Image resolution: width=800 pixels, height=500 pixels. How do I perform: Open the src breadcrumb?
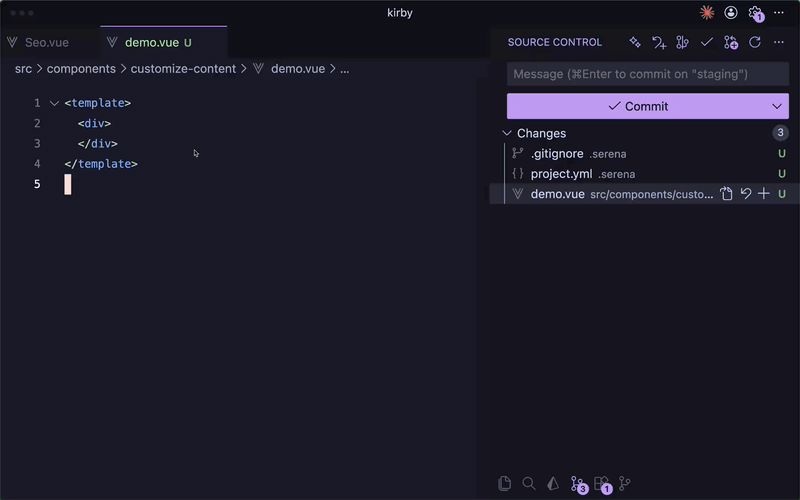(x=23, y=69)
